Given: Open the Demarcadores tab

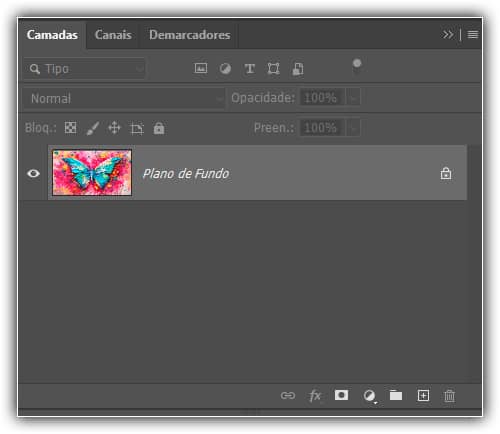Looking at the screenshot, I should pos(190,35).
